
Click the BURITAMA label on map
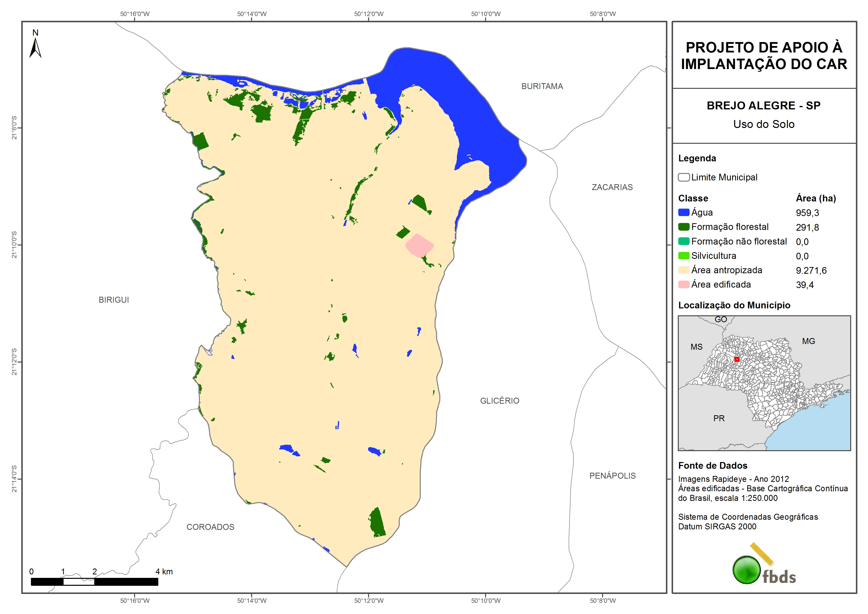542,86
